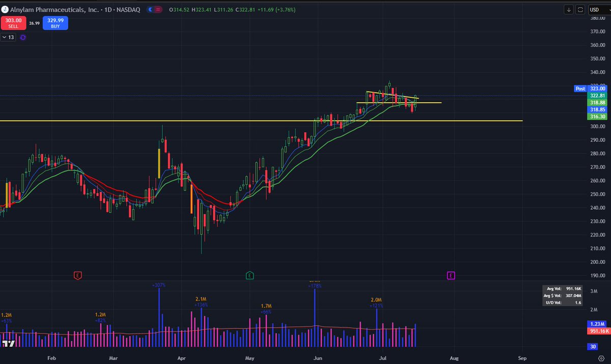The height and width of the screenshot is (364, 611).
Task: Toggle the moon extended-hours session indicator
Action: (x=151, y=9)
